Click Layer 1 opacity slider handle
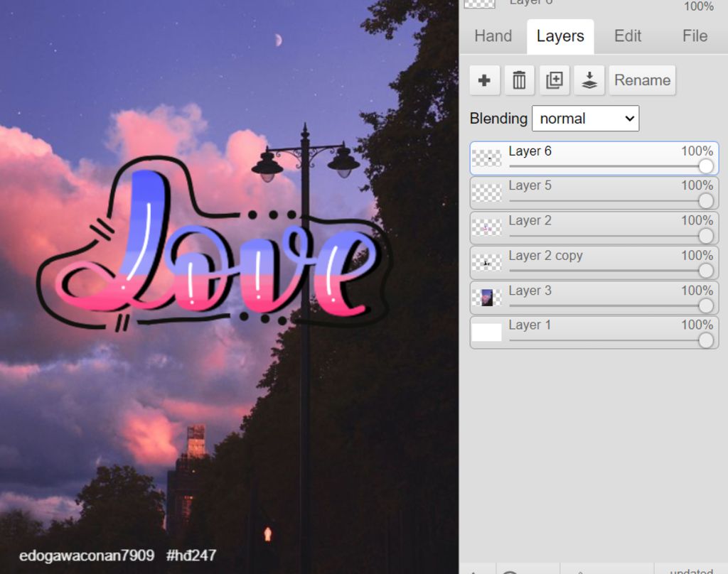This screenshot has height=574, width=728. (706, 340)
